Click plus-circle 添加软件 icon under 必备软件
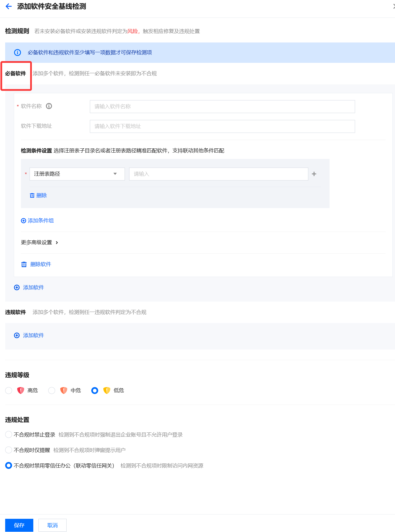Screen dimensions: 395x532 coord(17,288)
